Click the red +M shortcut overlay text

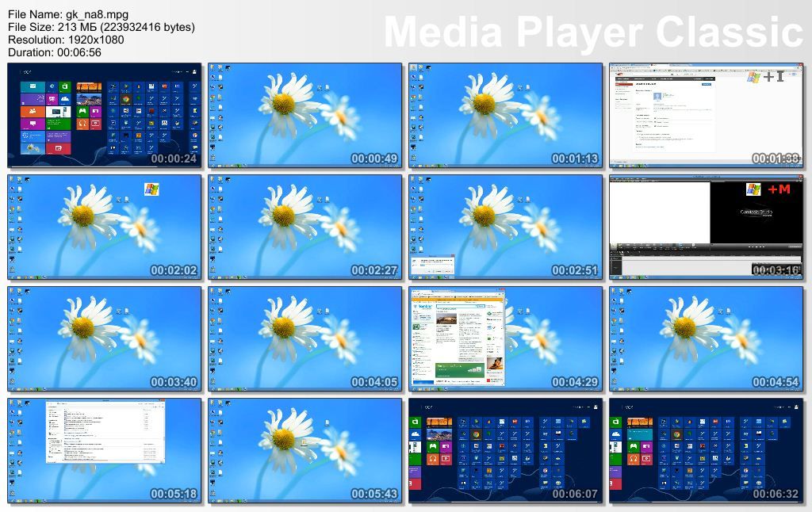click(x=779, y=189)
